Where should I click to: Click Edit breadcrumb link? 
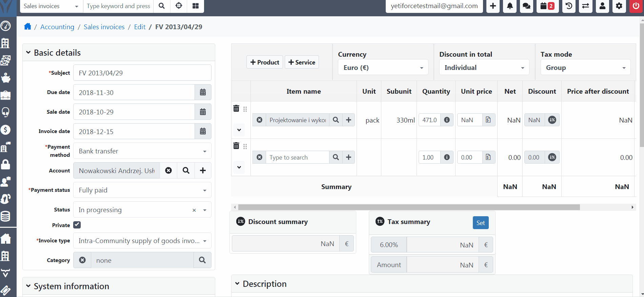point(140,27)
